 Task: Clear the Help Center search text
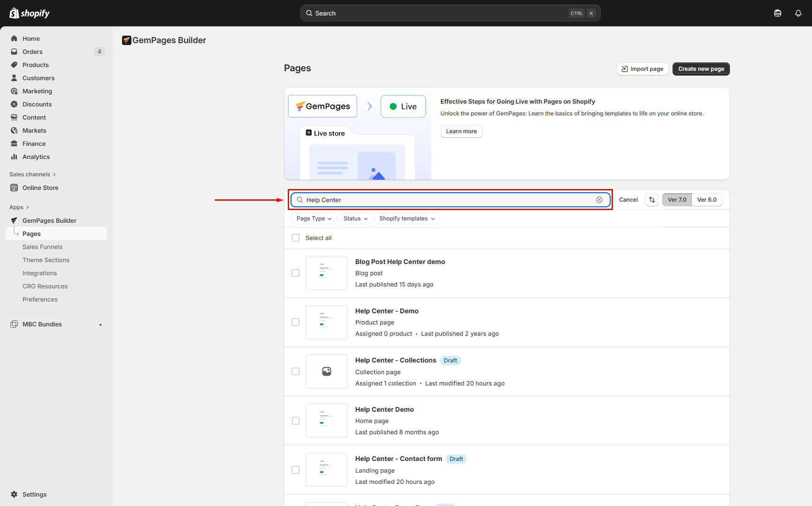599,200
